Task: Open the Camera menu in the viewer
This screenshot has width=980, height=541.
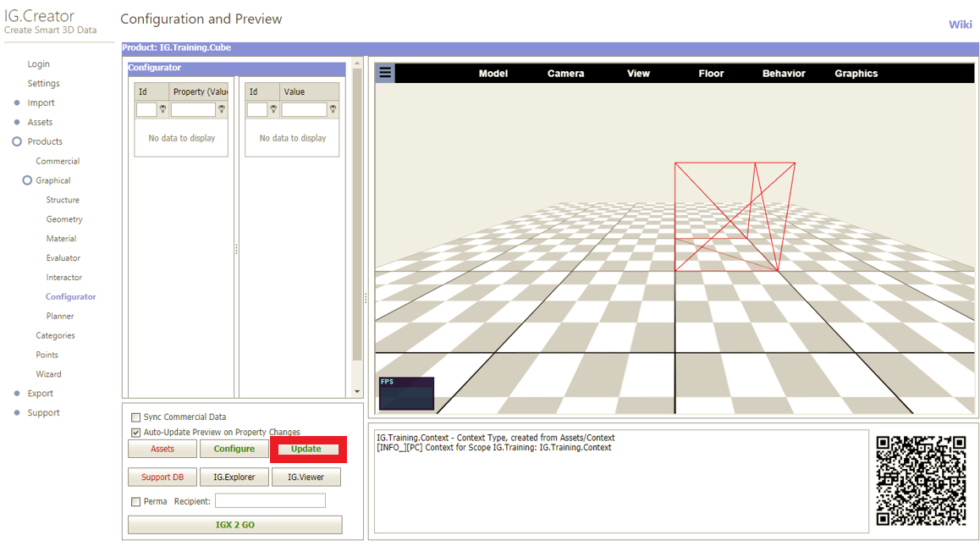Action: [x=565, y=74]
